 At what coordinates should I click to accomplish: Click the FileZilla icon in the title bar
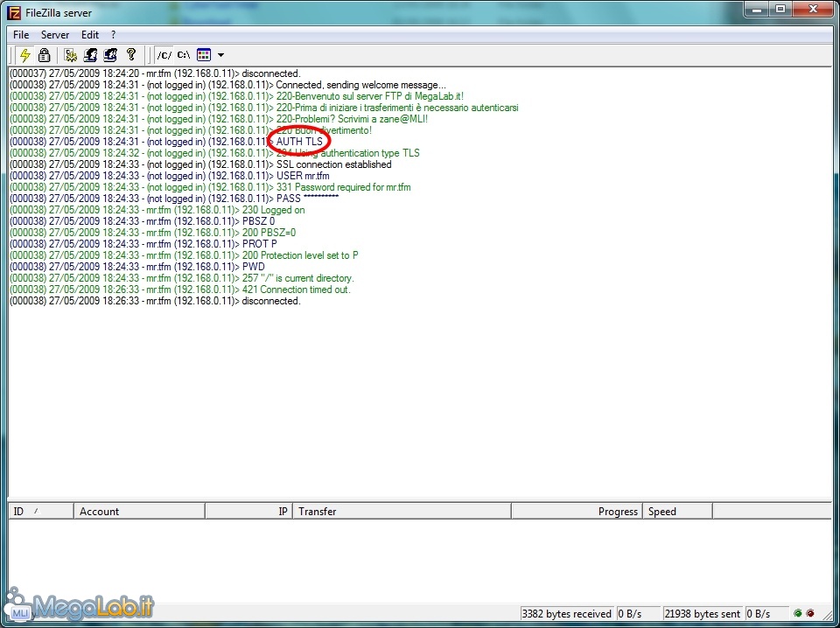pos(15,12)
